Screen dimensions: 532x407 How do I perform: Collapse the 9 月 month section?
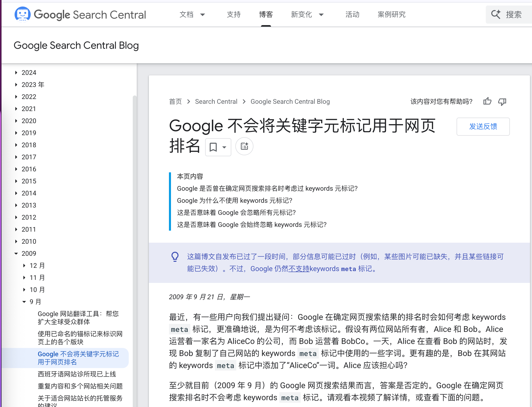(24, 302)
